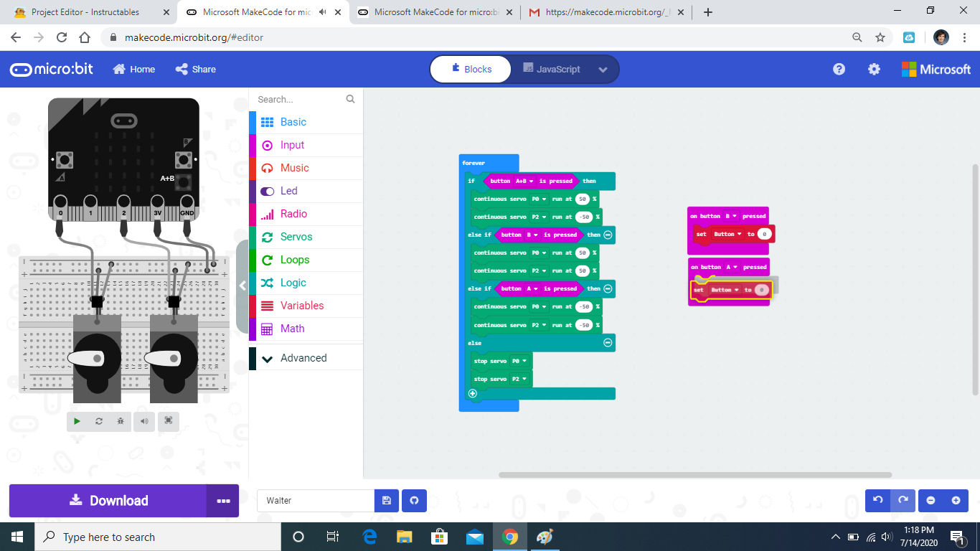Open the Math blocks category
This screenshot has height=551, width=980.
coord(306,329)
